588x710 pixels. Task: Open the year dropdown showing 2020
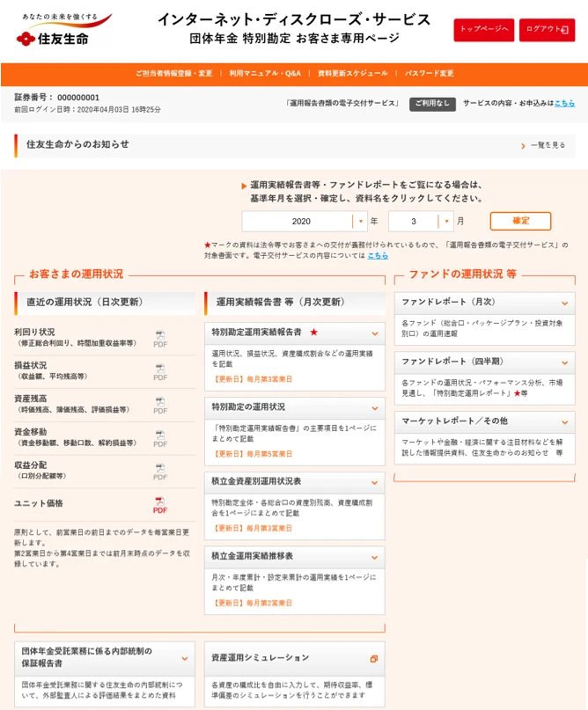[x=305, y=222]
